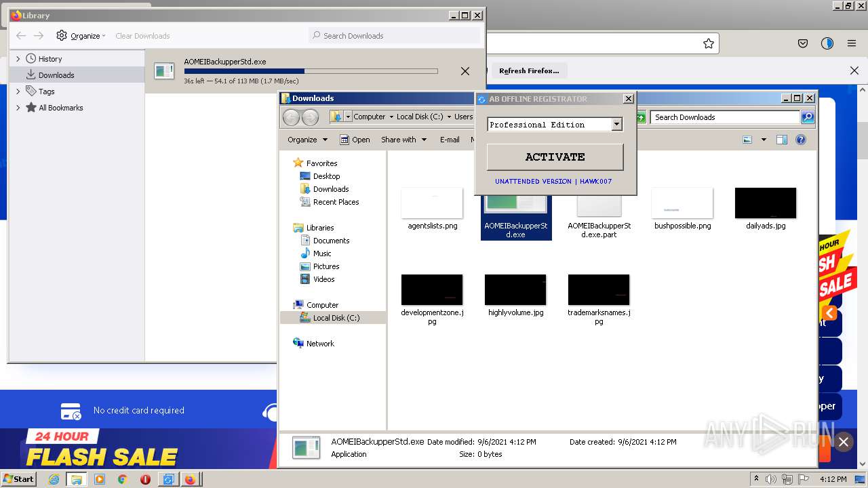The image size is (868, 488).
Task: Click Open in Explorer toolbar
Action: (x=355, y=140)
